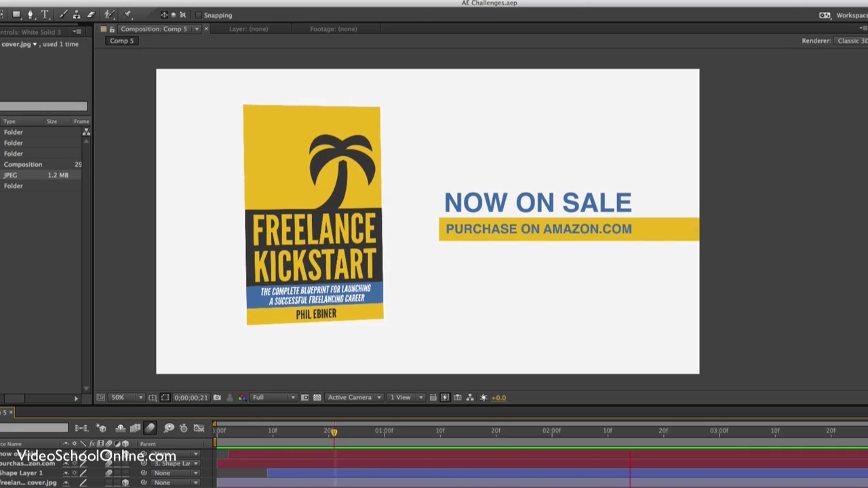The height and width of the screenshot is (488, 868).
Task: Select the Composition row in project list
Action: click(42, 165)
